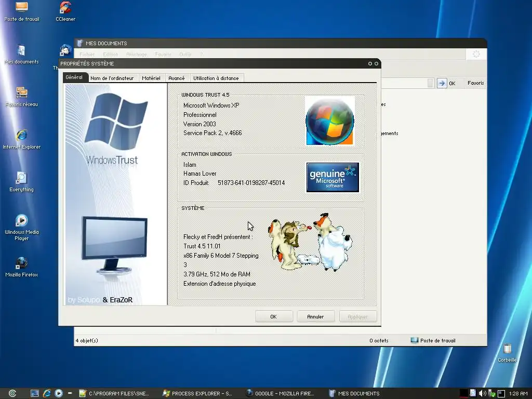Open the Outils menu in Mes Documents
Viewport: 532px width, 399px height.
click(x=185, y=54)
